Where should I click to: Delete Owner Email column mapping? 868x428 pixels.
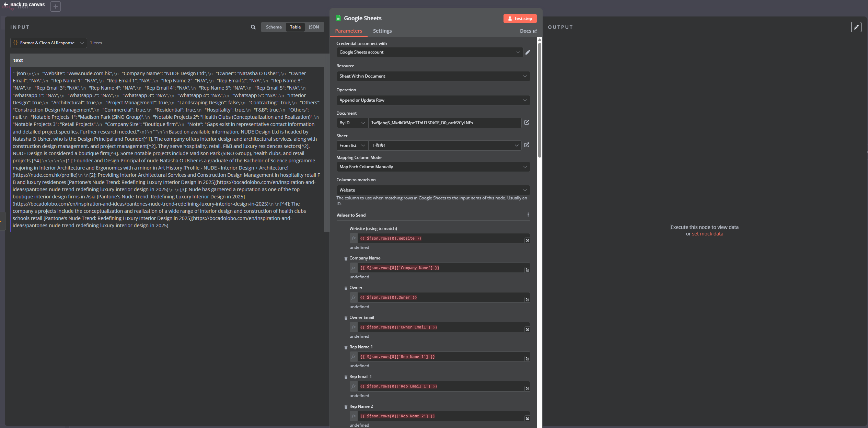click(x=346, y=318)
